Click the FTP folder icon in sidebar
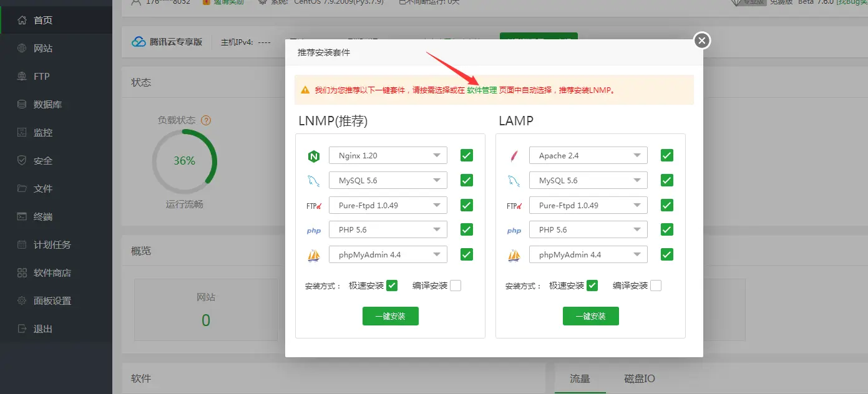Screen dimensions: 868x394 tap(22, 77)
